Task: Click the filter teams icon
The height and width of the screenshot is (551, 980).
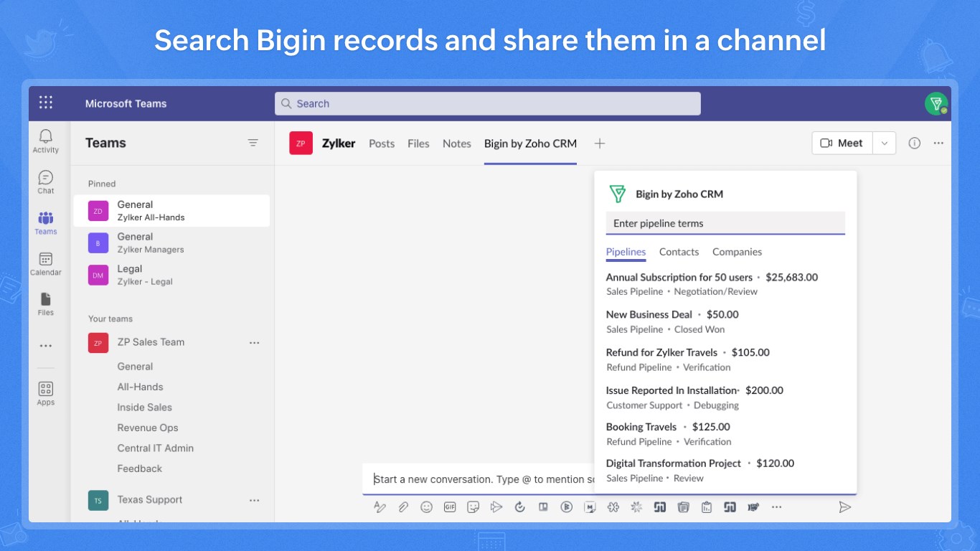Action: [253, 143]
